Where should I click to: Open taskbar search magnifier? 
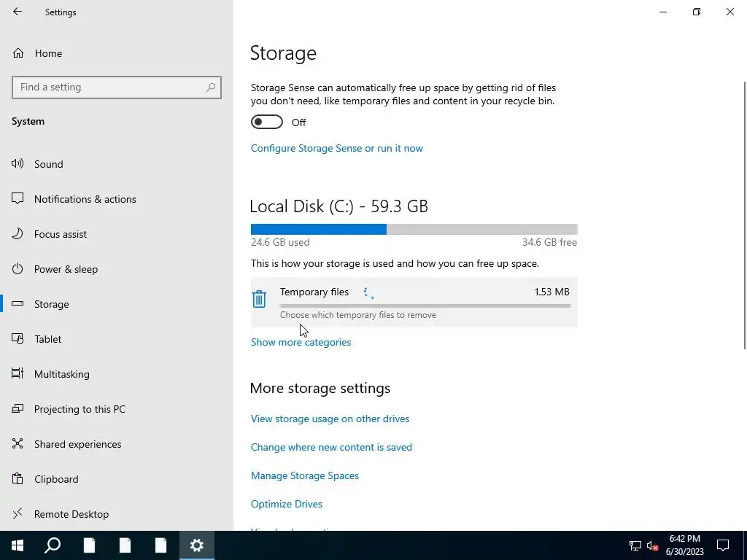coord(53,545)
